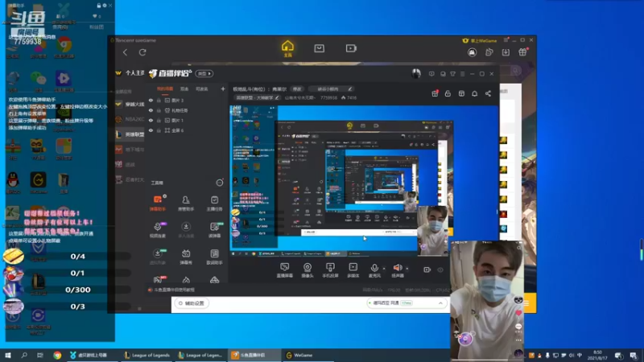Refresh the WeGame page
Screen dimensions: 644x362
pos(142,52)
